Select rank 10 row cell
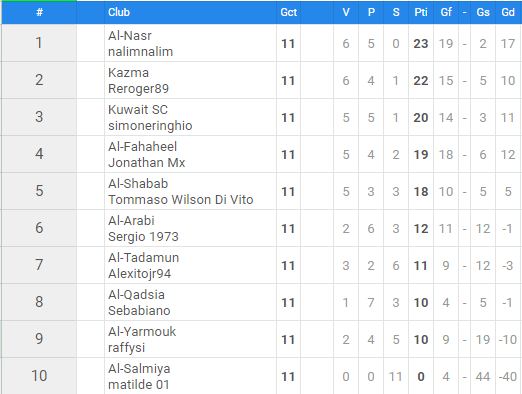This screenshot has height=394, width=522. click(39, 376)
